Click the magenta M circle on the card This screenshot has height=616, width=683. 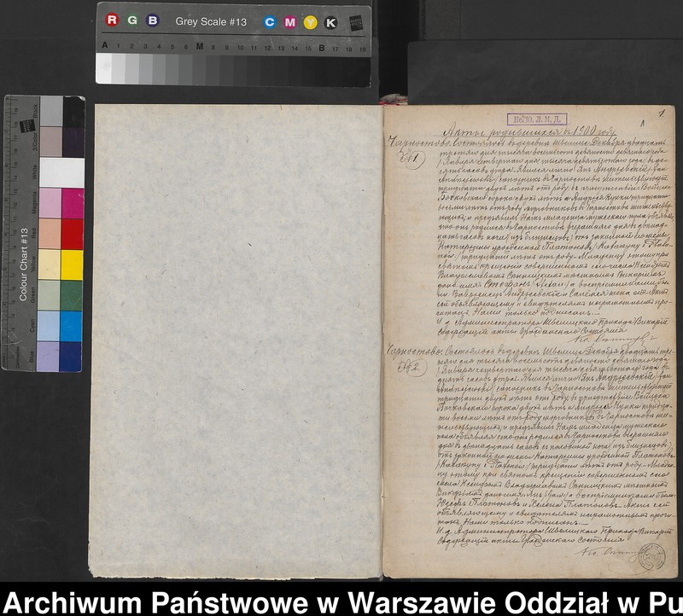pyautogui.click(x=290, y=22)
